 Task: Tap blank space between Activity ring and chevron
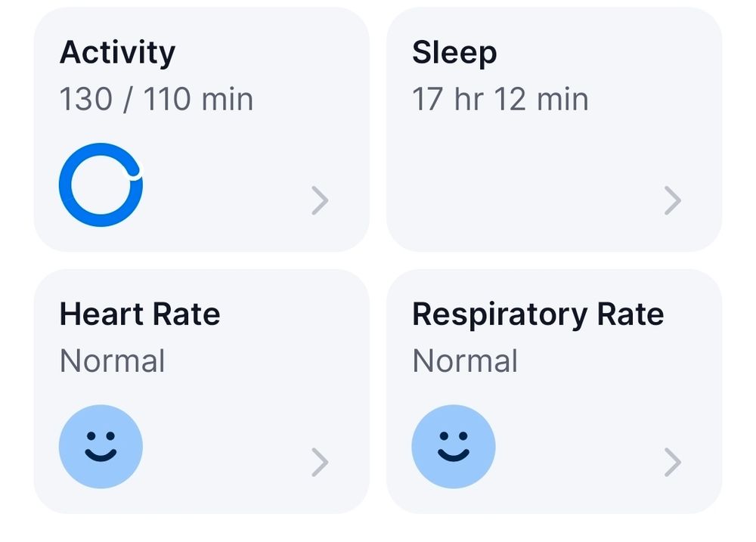click(227, 189)
